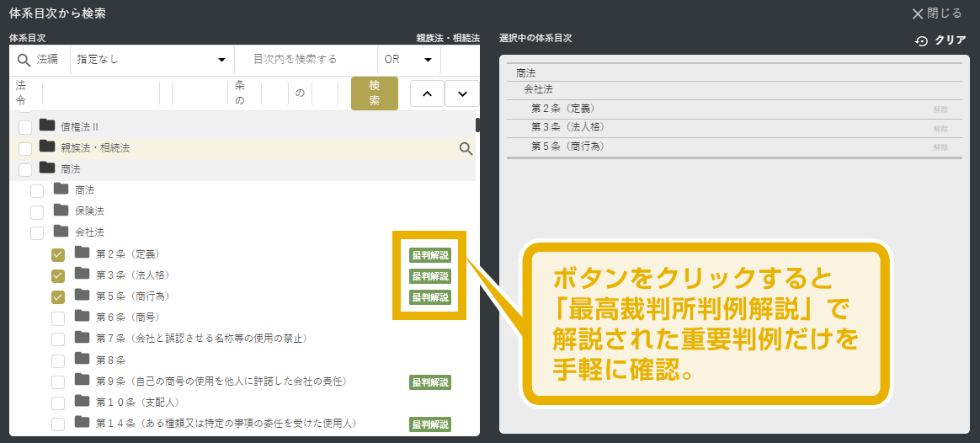Uncheck the 第2条（定義） checkbox
The image size is (980, 443).
[58, 254]
